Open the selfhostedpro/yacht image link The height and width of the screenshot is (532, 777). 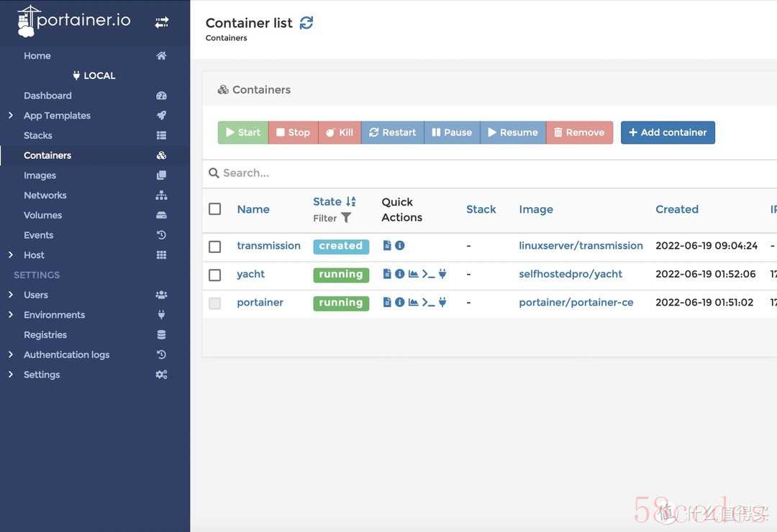(571, 274)
